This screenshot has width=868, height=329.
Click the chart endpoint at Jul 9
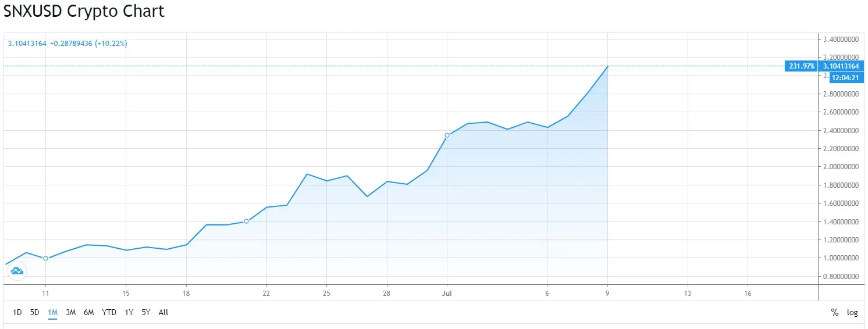[x=608, y=66]
